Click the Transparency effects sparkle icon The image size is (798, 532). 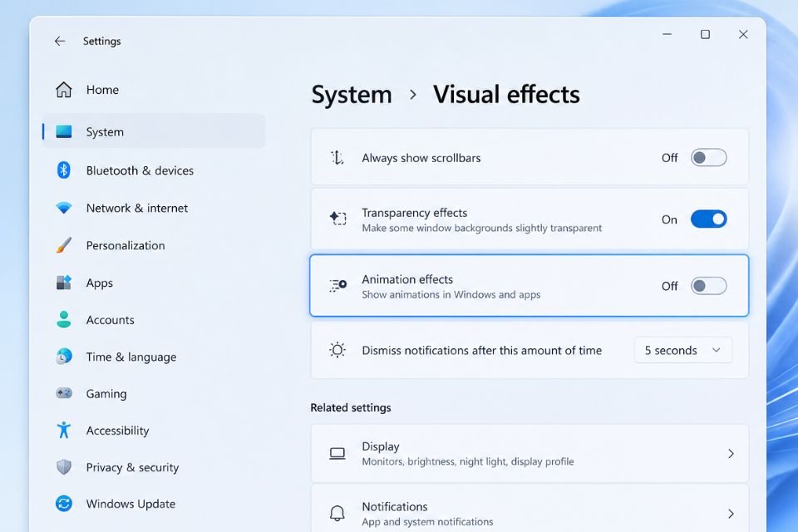point(337,219)
